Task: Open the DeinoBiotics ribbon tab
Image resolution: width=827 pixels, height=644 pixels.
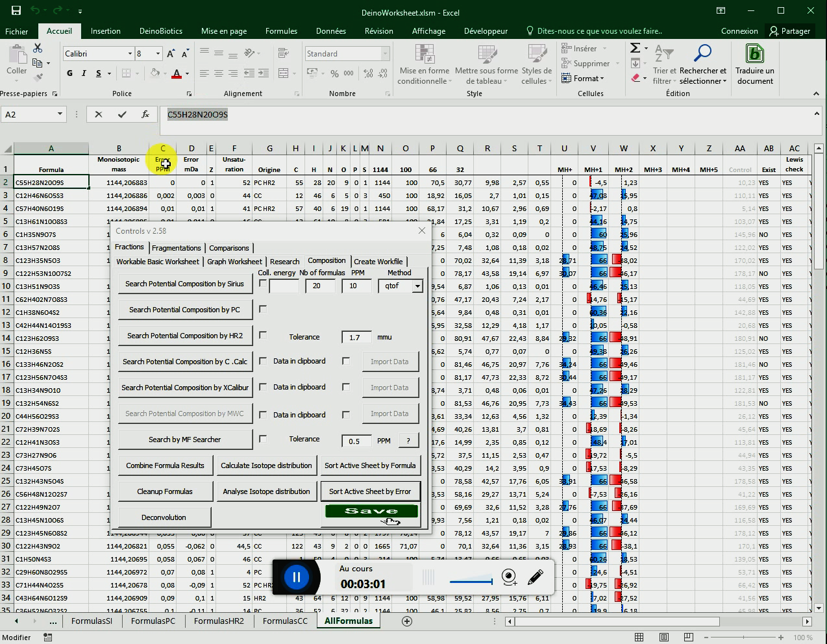Action: (161, 31)
